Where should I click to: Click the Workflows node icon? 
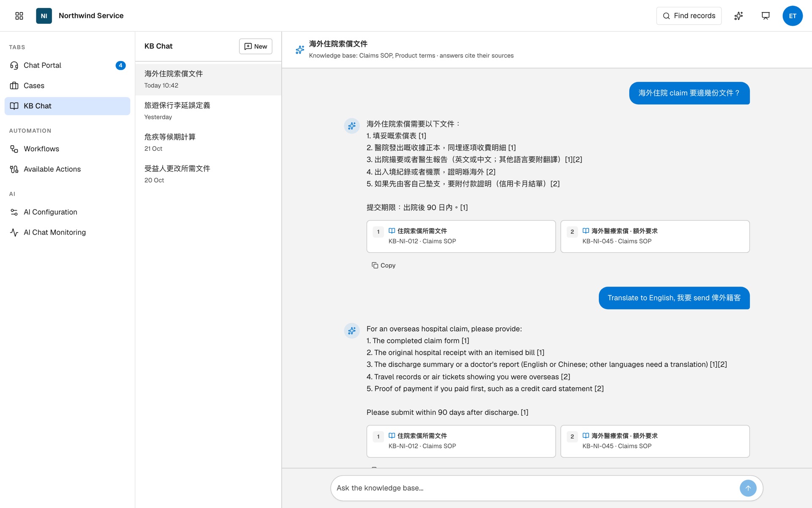coord(14,149)
